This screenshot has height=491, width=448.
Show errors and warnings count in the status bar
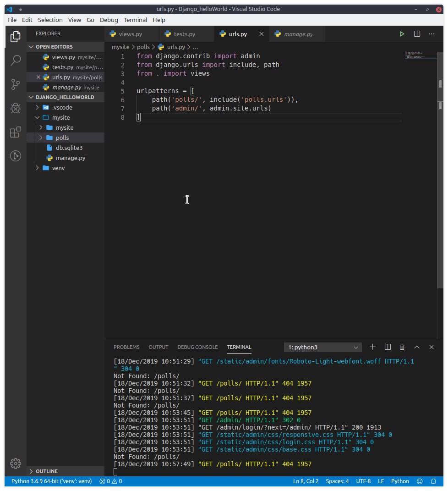point(111,481)
